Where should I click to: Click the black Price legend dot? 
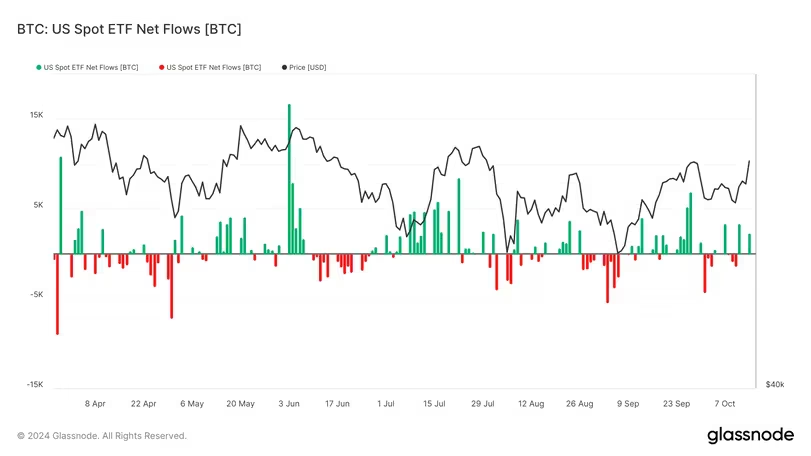point(284,67)
